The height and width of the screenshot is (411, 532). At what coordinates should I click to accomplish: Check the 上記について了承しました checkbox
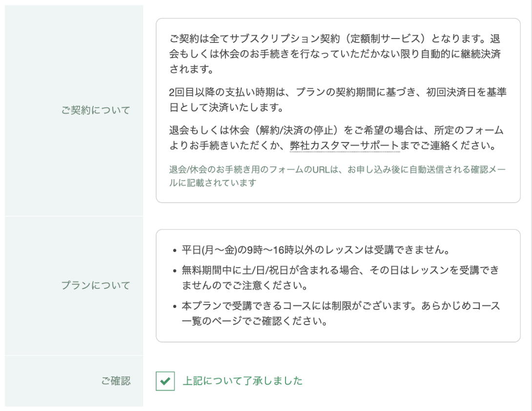(x=165, y=381)
